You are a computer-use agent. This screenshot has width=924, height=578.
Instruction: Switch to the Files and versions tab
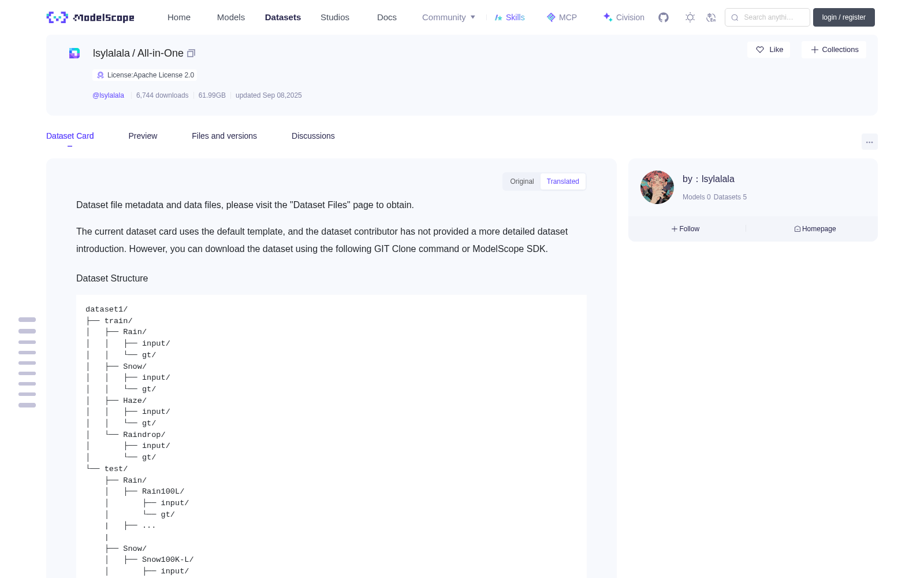(224, 136)
